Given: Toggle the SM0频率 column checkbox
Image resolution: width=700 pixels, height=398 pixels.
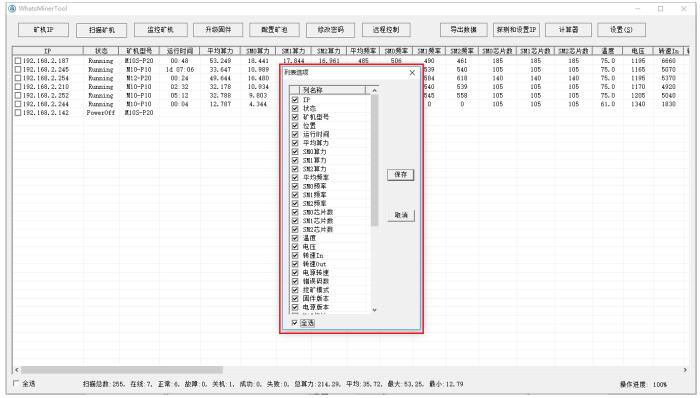Looking at the screenshot, I should click(x=295, y=186).
